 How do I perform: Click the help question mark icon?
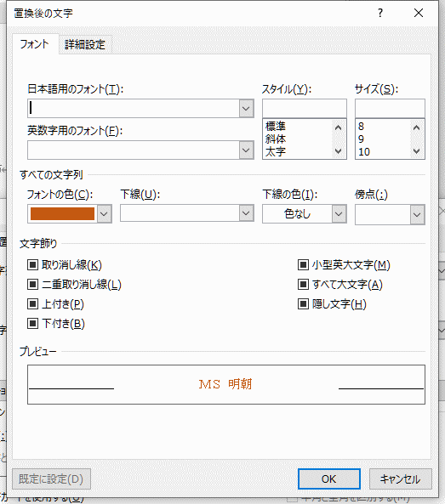coord(380,14)
